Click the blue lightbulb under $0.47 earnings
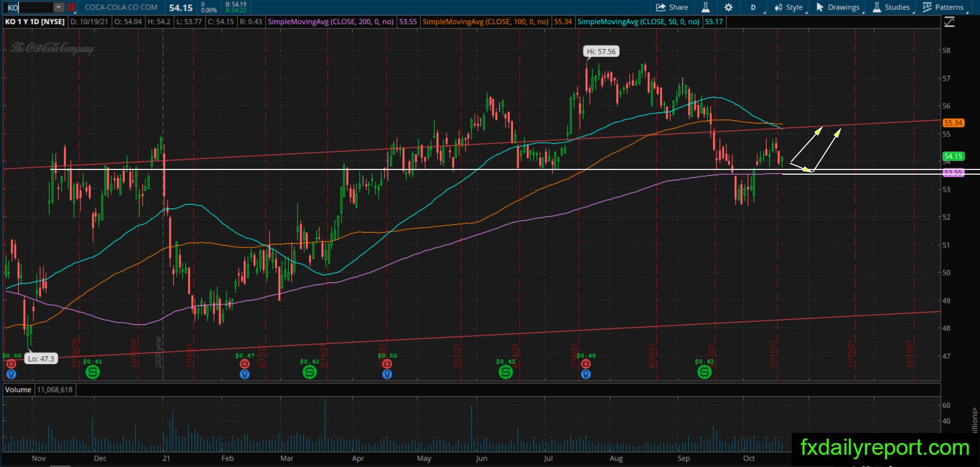The image size is (980, 467). (x=244, y=374)
